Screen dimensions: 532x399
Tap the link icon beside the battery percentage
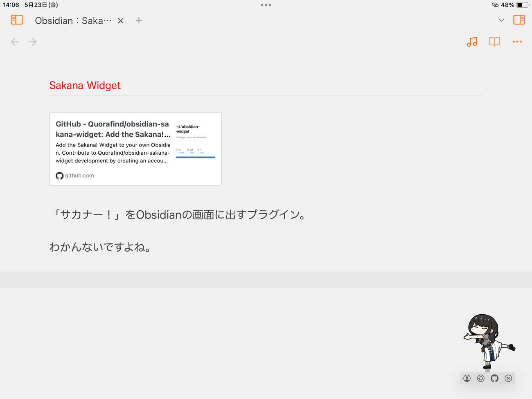495,5
